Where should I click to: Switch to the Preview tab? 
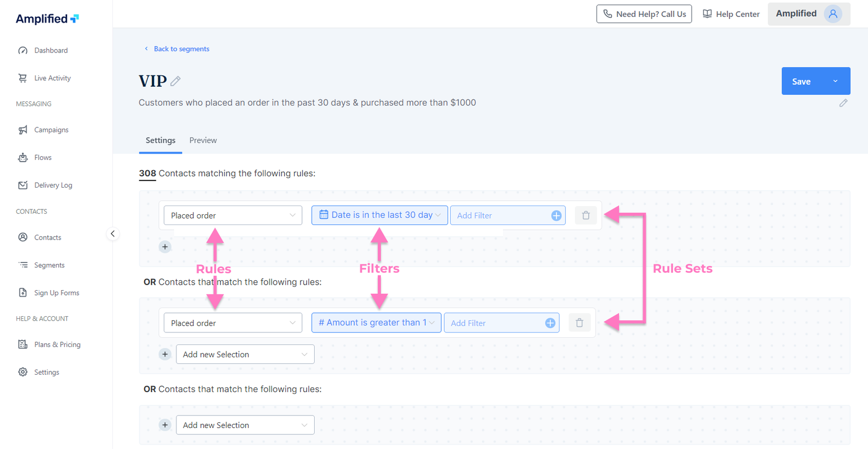point(203,140)
